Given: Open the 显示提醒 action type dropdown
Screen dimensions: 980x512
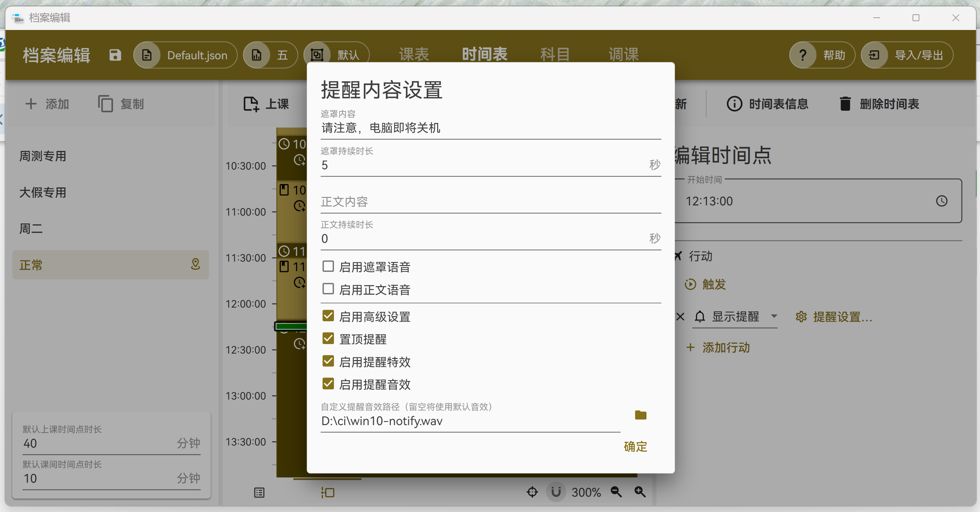Looking at the screenshot, I should (x=736, y=316).
